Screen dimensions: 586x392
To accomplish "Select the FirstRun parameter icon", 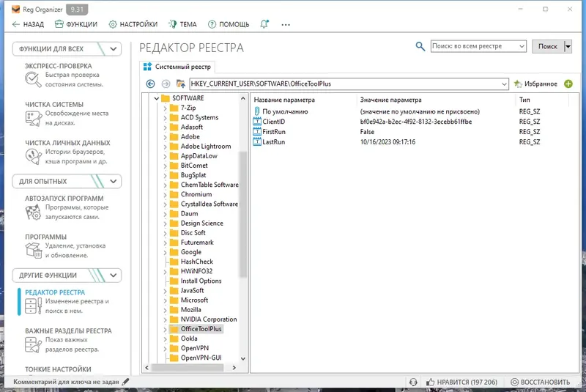I will pos(257,132).
